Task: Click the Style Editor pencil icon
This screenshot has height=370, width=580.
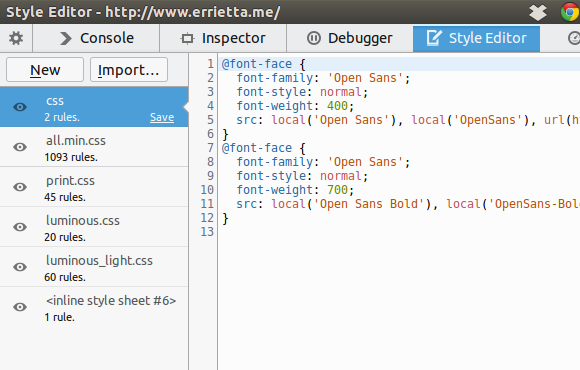Action: 434,38
